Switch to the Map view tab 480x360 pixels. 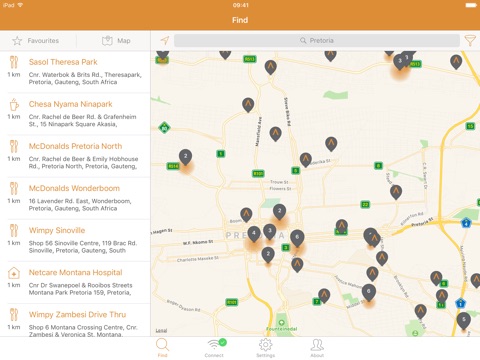tap(116, 41)
